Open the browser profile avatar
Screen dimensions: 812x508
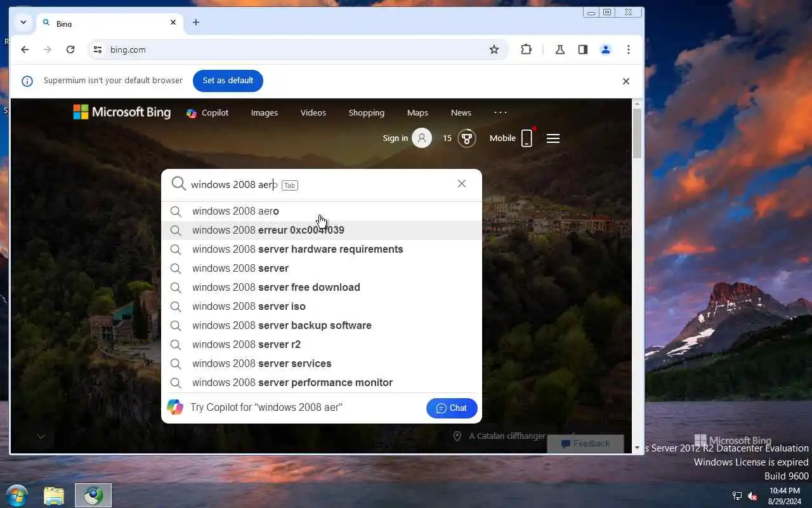click(606, 50)
